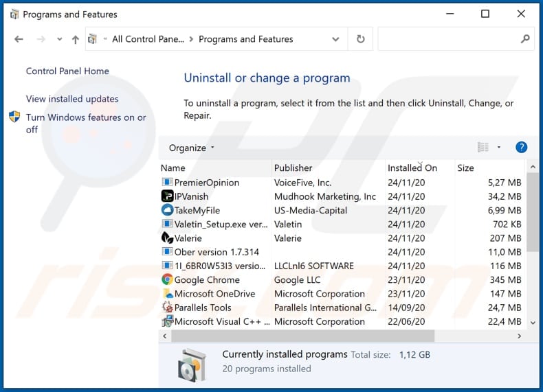Click the horizontal scrollbar thumb
This screenshot has width=543, height=392.
[x=302, y=336]
